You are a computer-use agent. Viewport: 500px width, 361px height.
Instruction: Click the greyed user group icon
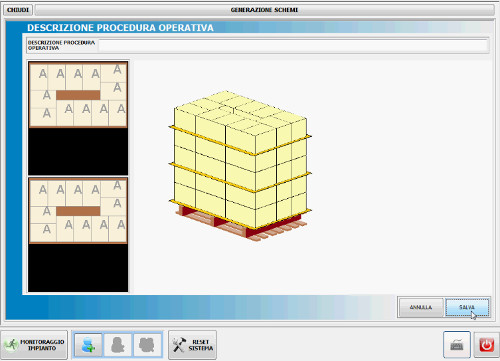[147, 345]
